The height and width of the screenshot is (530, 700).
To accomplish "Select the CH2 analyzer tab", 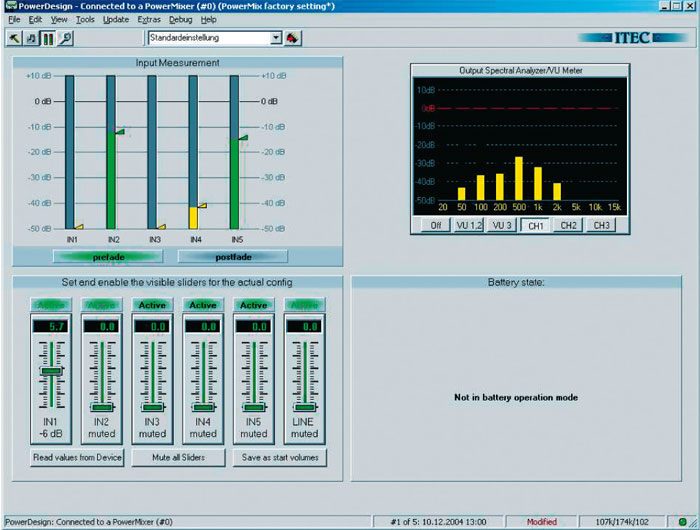I will [x=567, y=226].
